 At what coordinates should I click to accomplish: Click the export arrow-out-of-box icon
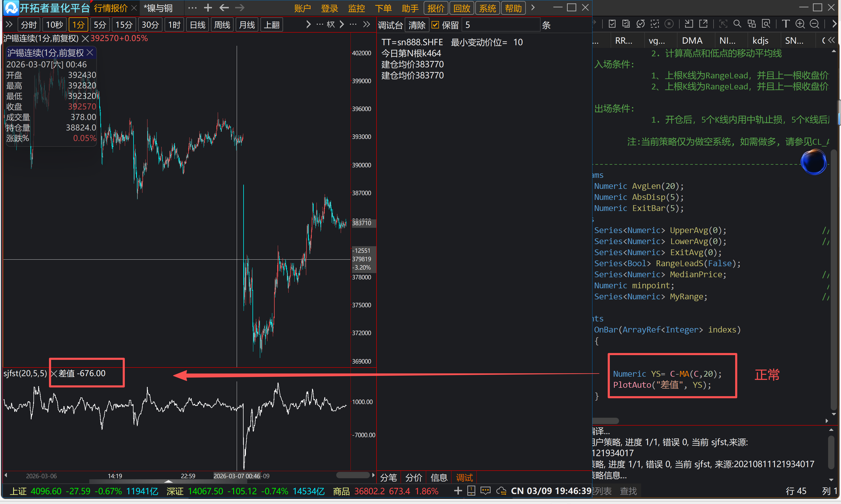703,24
